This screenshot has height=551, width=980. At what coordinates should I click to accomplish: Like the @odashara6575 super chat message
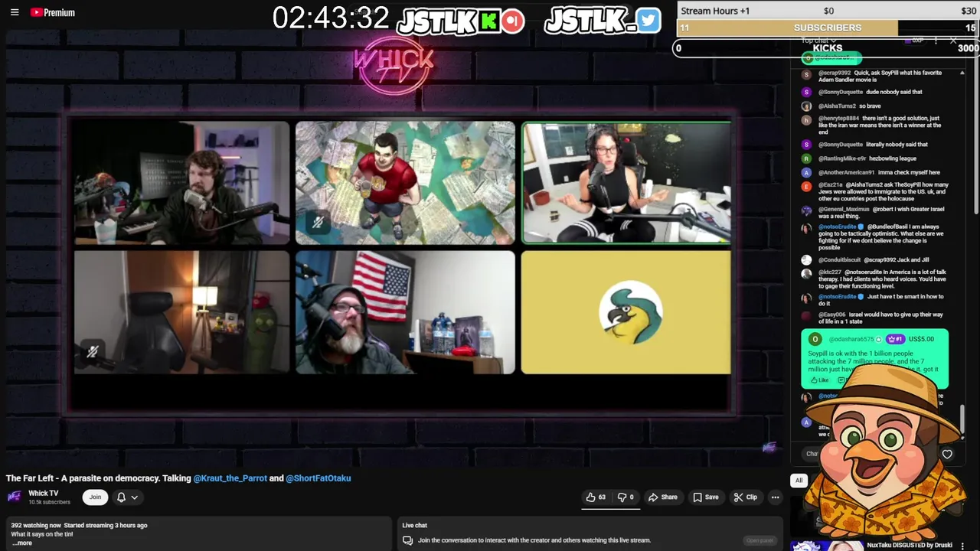(x=819, y=380)
